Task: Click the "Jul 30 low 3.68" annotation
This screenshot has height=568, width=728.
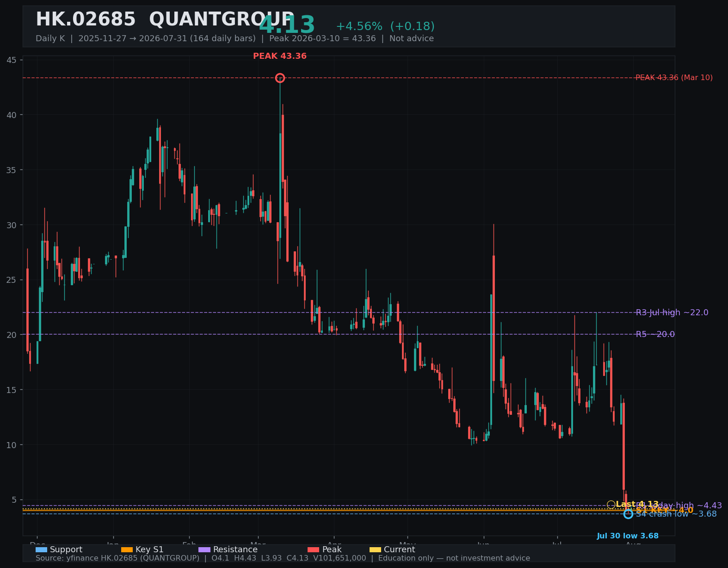Action: (628, 536)
